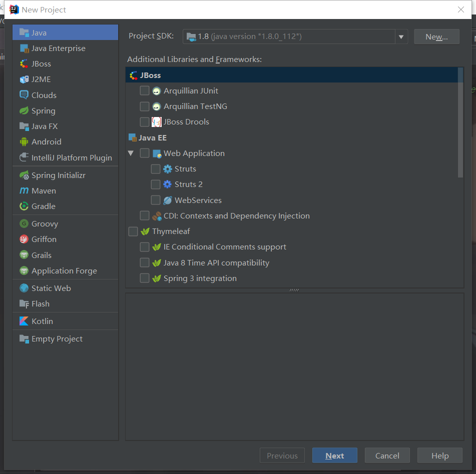Pick the Kotlin project icon
The width and height of the screenshot is (476, 474).
(x=24, y=321)
